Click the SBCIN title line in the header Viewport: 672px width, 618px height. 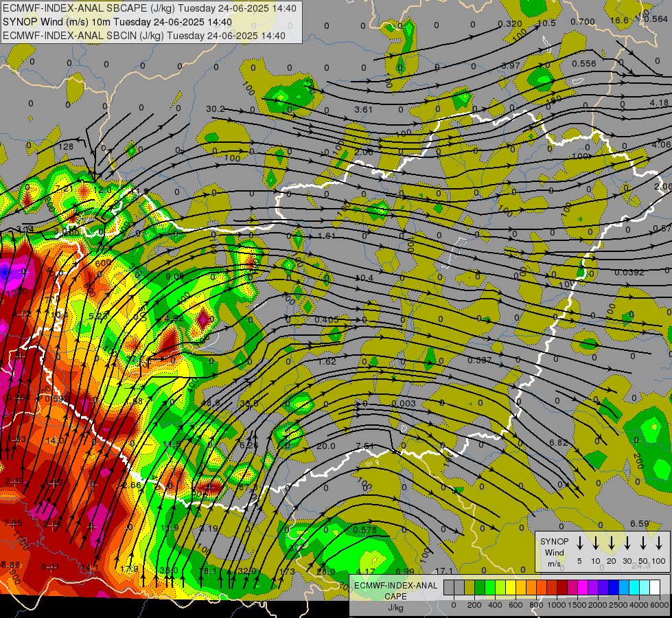tap(143, 36)
